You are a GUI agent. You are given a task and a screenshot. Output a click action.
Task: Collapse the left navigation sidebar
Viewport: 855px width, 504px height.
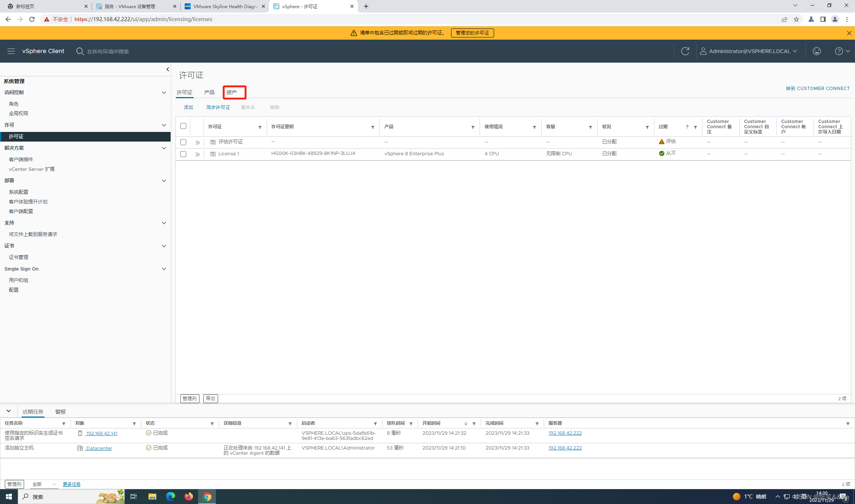168,69
